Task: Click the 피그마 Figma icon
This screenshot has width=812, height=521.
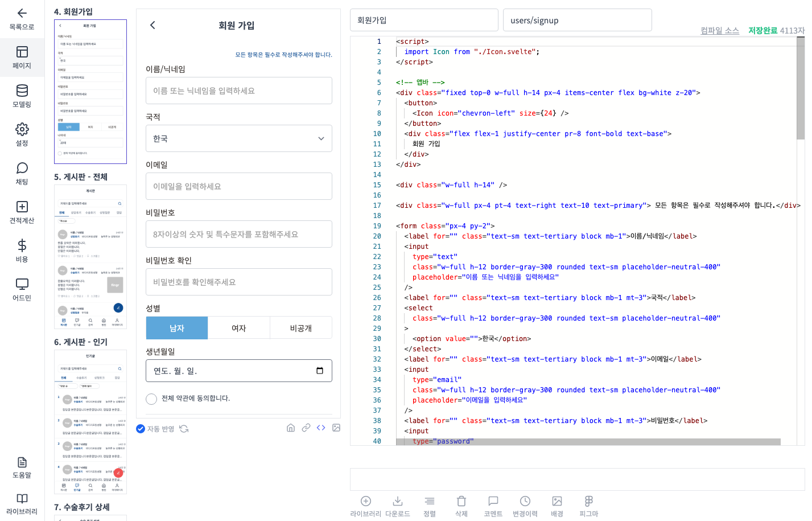Action: [589, 501]
